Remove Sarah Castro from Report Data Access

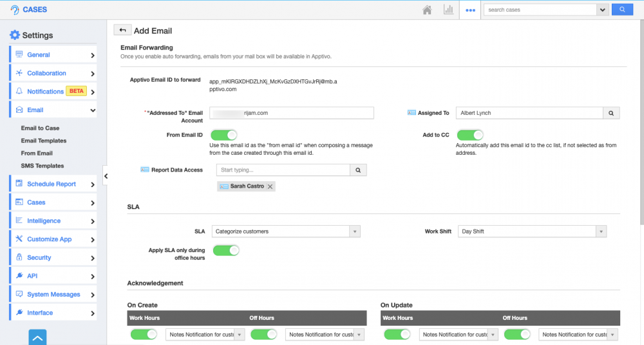(270, 186)
